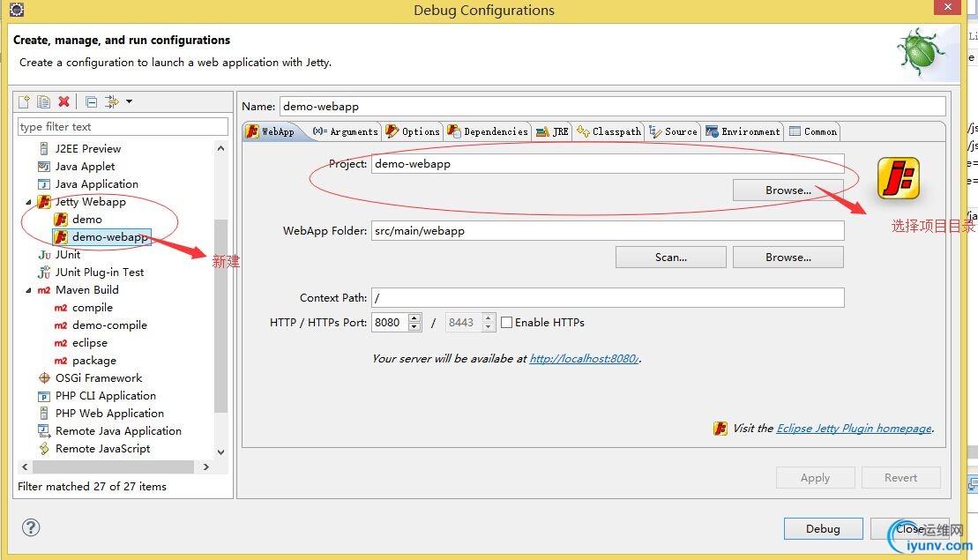Image resolution: width=978 pixels, height=560 pixels.
Task: Click the JUnit icon in tree
Action: tap(44, 255)
